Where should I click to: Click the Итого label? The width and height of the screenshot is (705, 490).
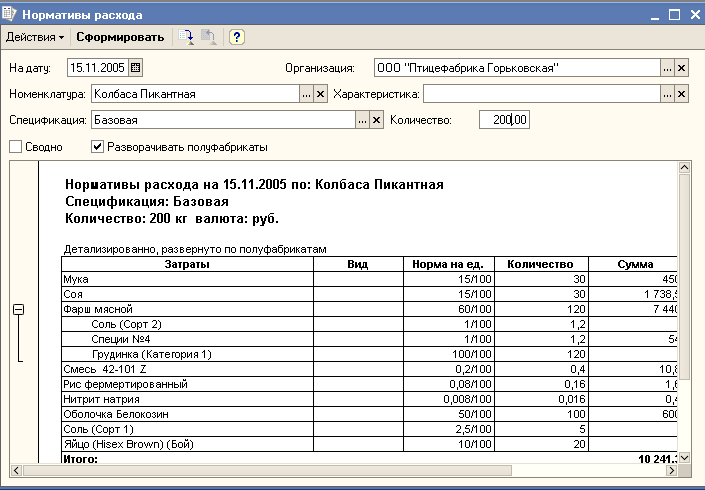coord(80,459)
